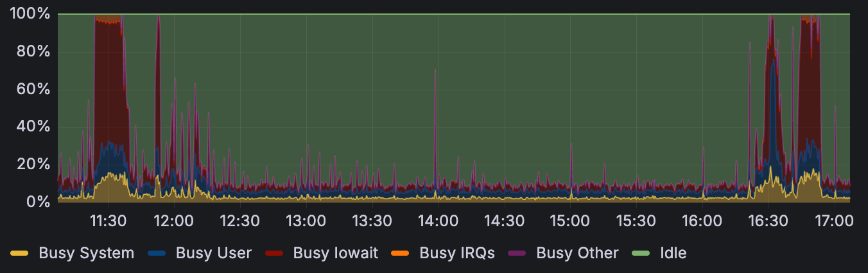Click the 17:00 time axis label
The height and width of the screenshot is (273, 868).
click(x=833, y=220)
